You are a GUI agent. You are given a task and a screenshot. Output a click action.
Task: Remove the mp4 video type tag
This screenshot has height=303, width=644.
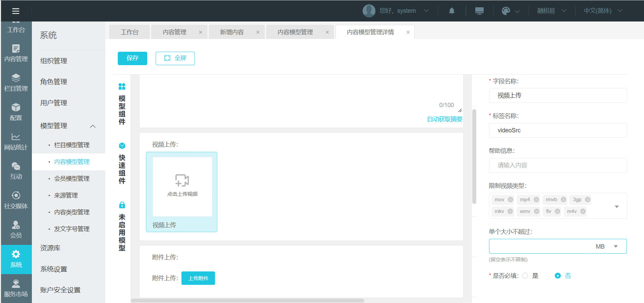536,200
